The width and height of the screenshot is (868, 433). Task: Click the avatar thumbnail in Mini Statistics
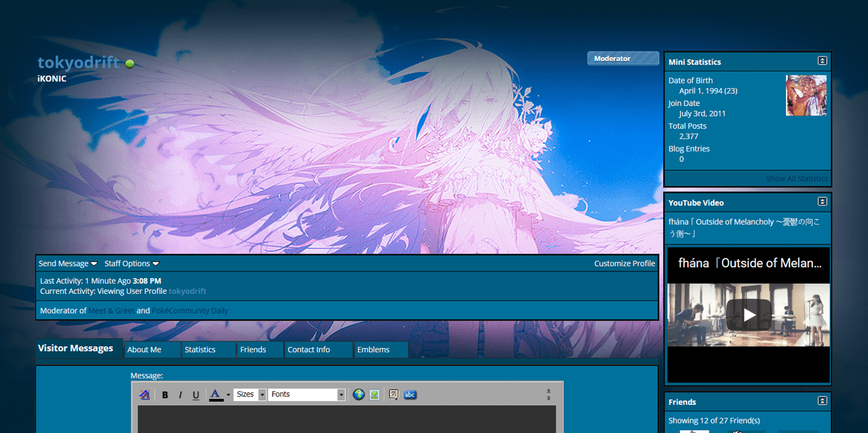tap(806, 95)
